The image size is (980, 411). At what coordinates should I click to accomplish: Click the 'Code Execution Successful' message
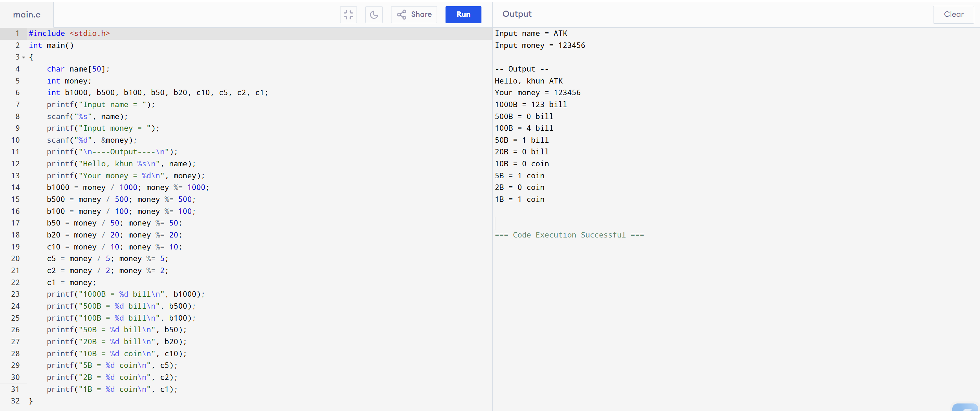[569, 235]
